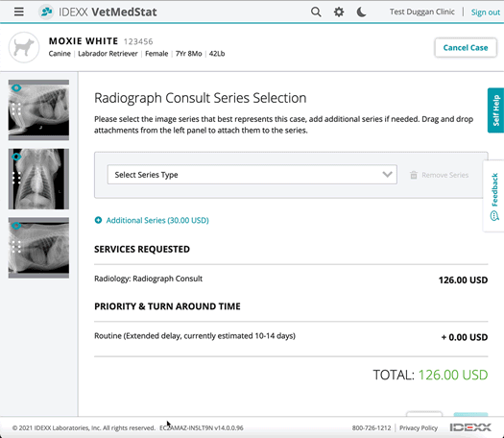The width and height of the screenshot is (504, 438).
Task: Open the Privacy Policy link
Action: (419, 428)
